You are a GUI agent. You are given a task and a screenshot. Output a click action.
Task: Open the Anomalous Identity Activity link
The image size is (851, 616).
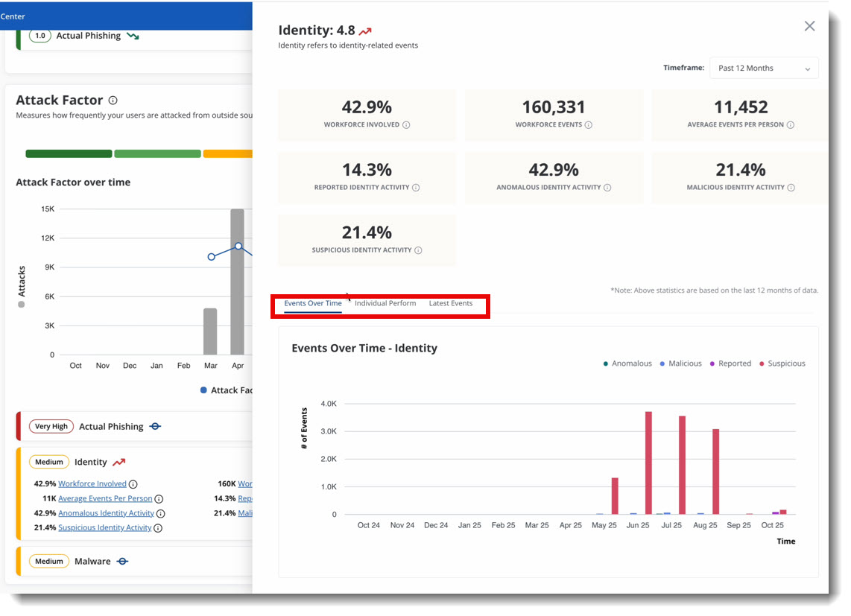click(x=106, y=513)
